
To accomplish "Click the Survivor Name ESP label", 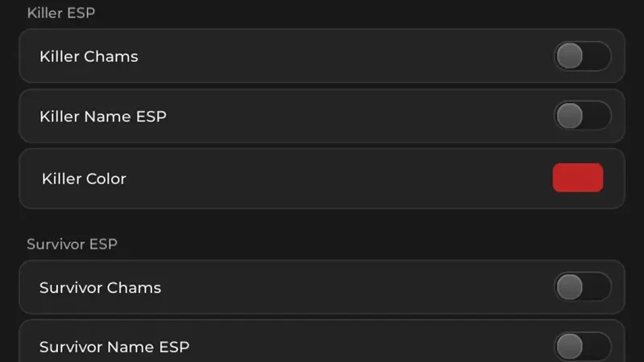I will pyautogui.click(x=114, y=348).
